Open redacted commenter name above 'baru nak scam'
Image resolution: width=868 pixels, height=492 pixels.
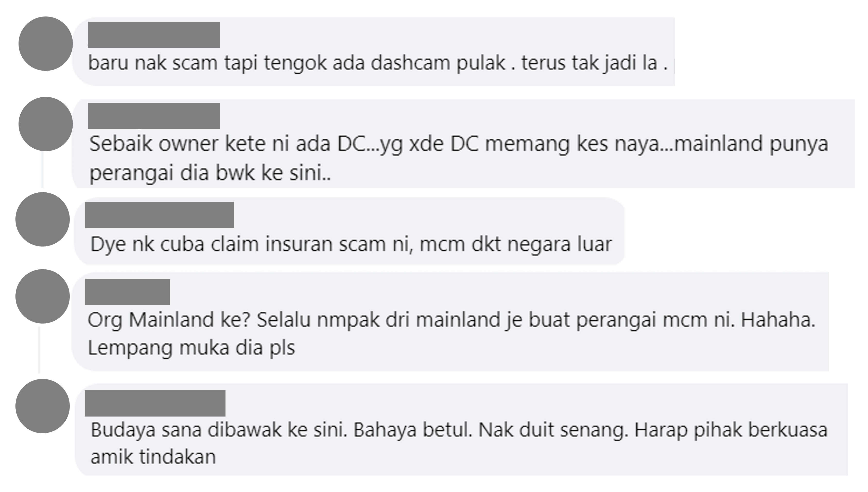point(154,35)
